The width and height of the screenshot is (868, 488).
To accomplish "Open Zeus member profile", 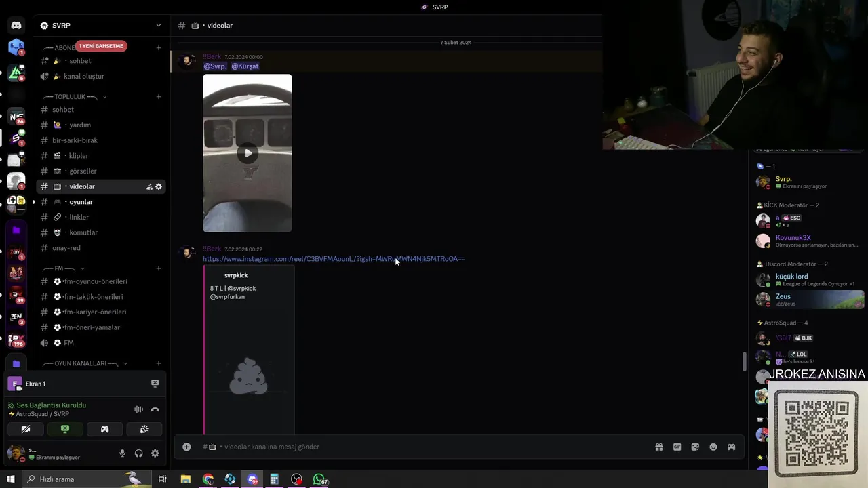I will [810, 300].
